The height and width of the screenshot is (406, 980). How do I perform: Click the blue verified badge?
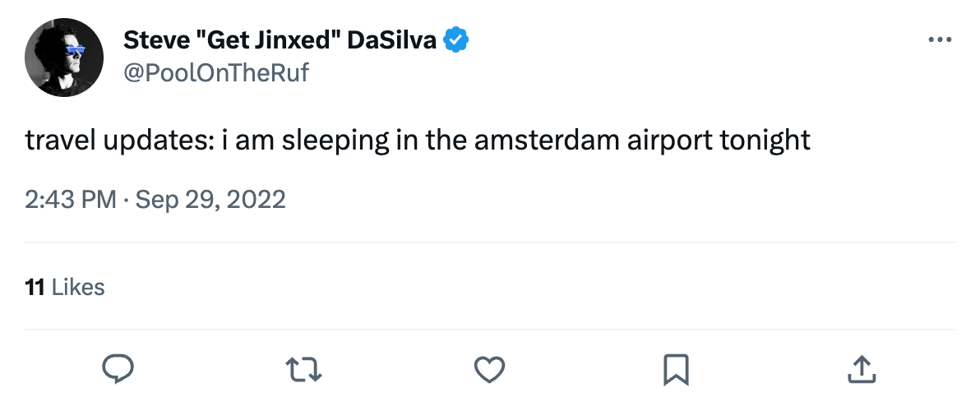[456, 39]
